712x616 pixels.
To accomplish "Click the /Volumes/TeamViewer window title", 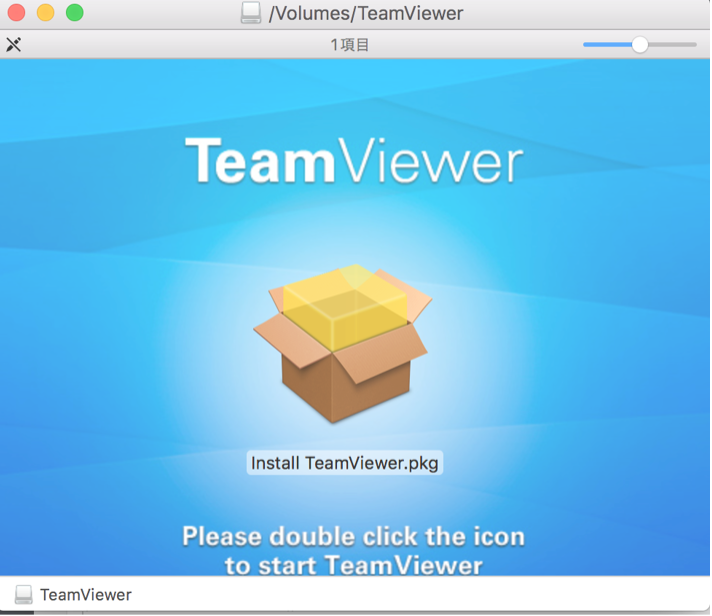I will (x=366, y=13).
